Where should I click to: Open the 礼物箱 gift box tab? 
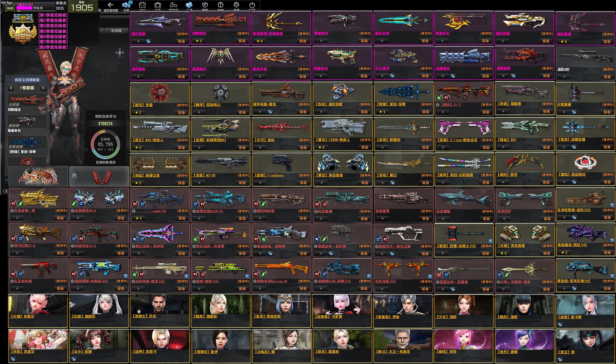116,30
